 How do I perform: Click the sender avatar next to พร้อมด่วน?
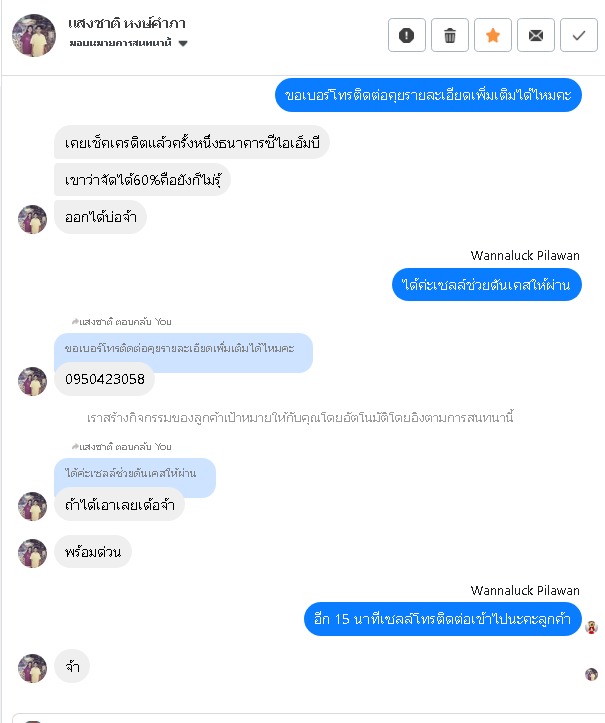[32, 553]
